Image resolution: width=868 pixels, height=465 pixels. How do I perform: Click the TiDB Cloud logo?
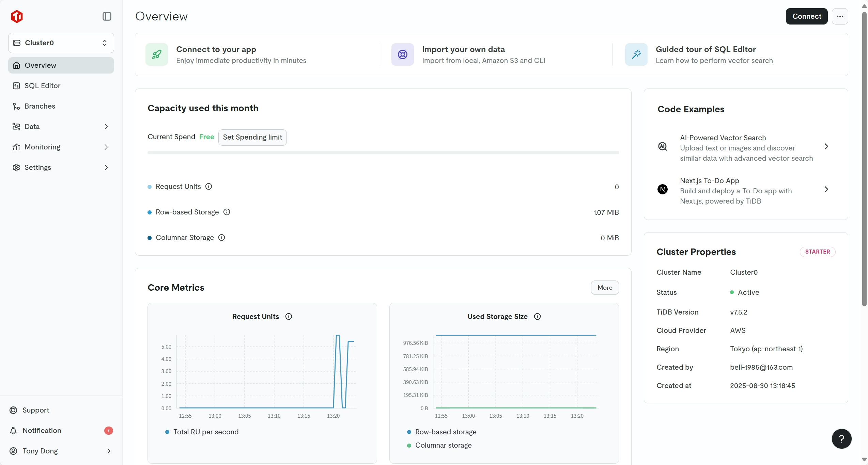click(17, 16)
